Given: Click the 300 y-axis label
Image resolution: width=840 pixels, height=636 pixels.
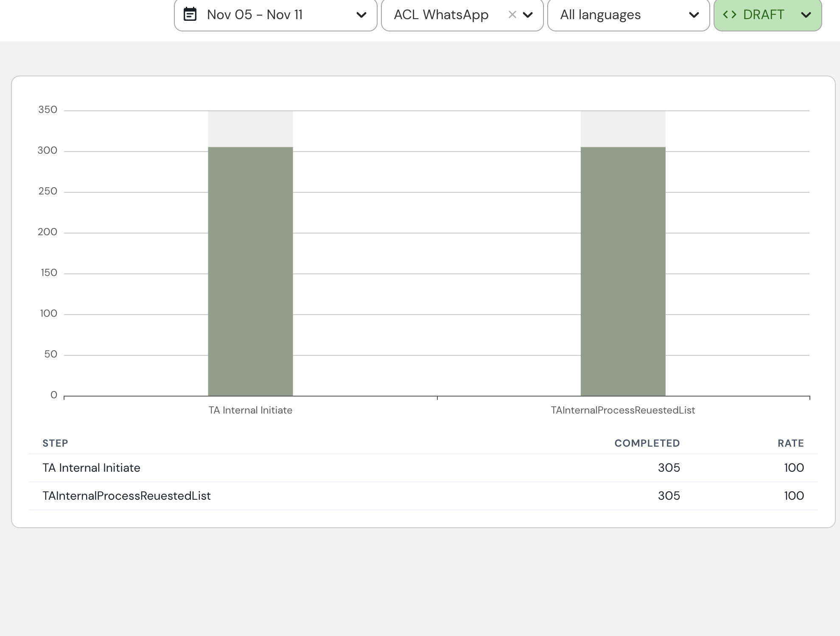Looking at the screenshot, I should coord(48,150).
